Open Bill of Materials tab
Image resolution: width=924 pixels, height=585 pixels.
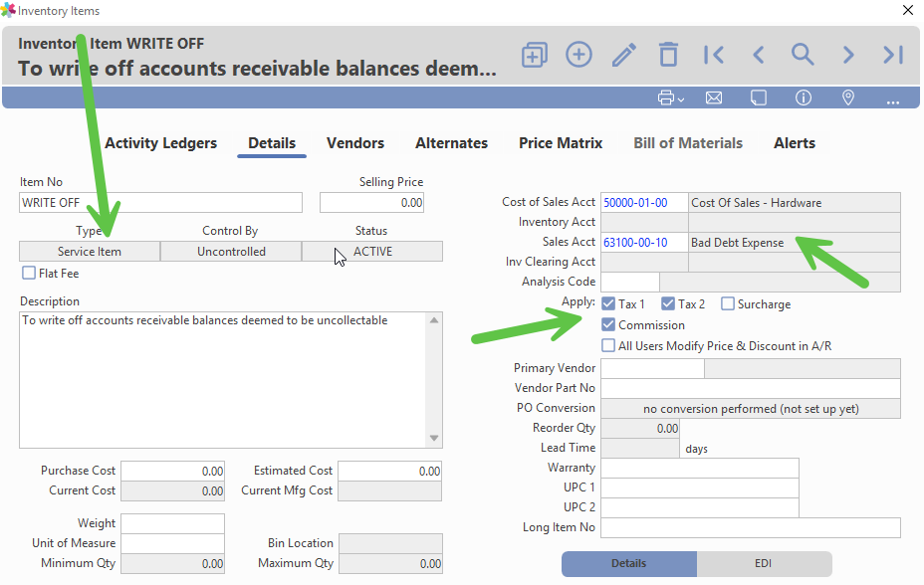pyautogui.click(x=688, y=143)
